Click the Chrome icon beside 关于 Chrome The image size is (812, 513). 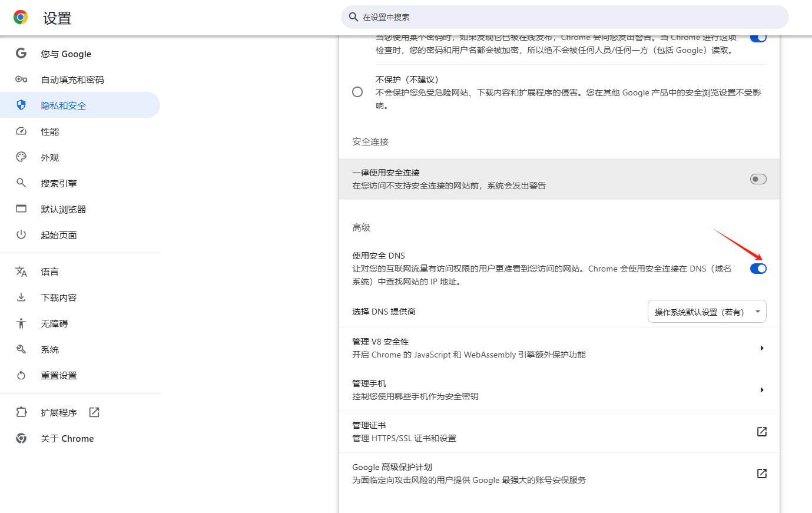[x=21, y=438]
